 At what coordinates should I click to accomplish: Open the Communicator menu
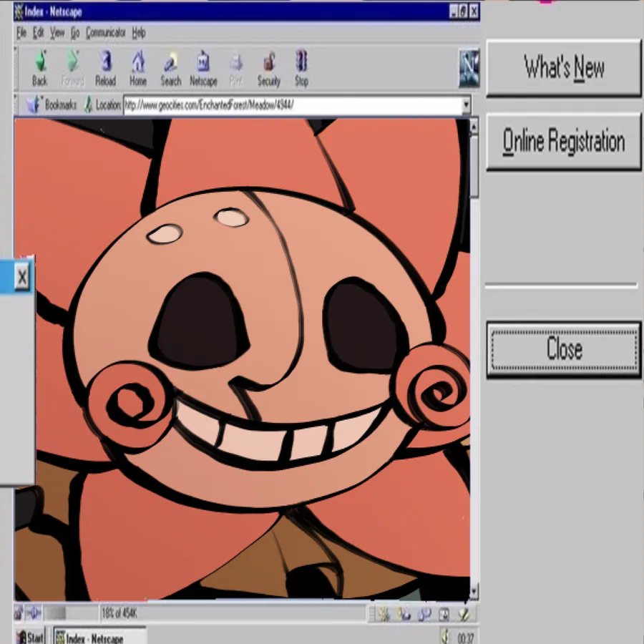coord(106,33)
